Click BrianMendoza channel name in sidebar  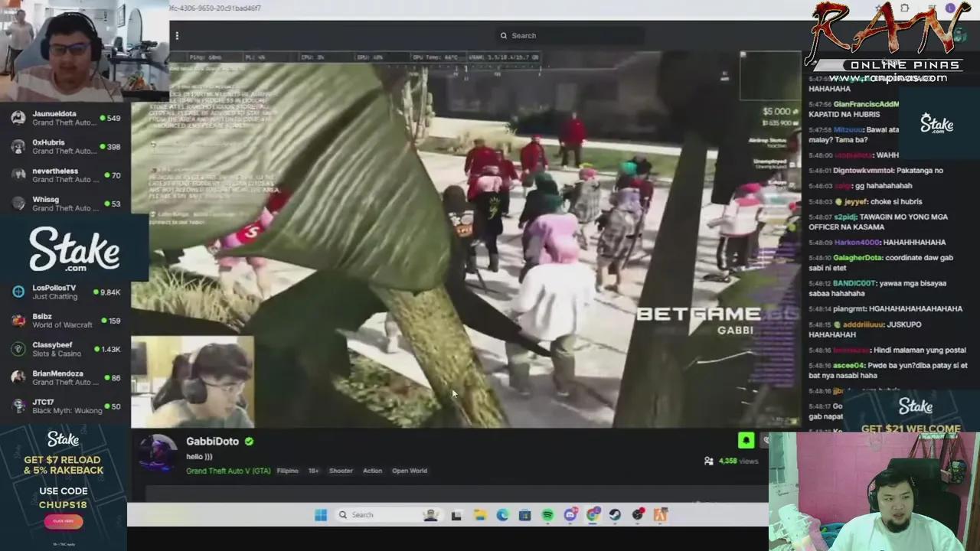[57, 373]
